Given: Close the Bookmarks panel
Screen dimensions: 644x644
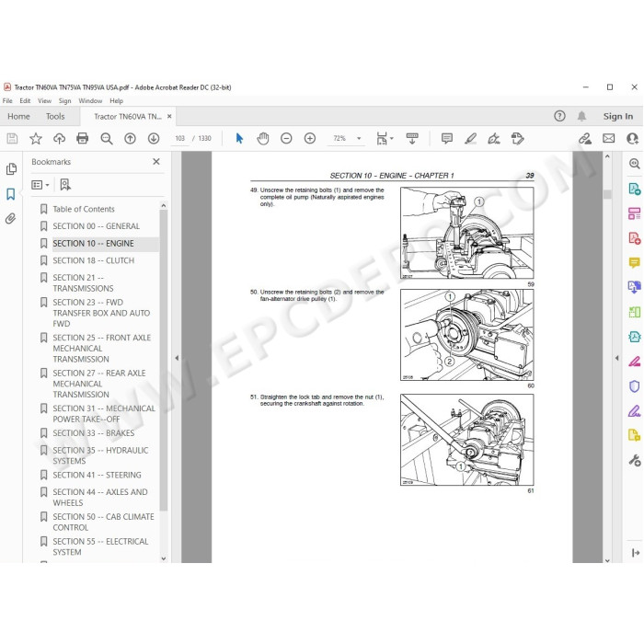Looking at the screenshot, I should pos(156,162).
